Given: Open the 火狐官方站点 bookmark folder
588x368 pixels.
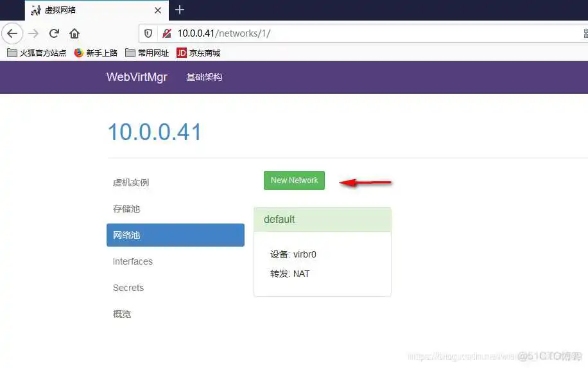Looking at the screenshot, I should tap(37, 53).
